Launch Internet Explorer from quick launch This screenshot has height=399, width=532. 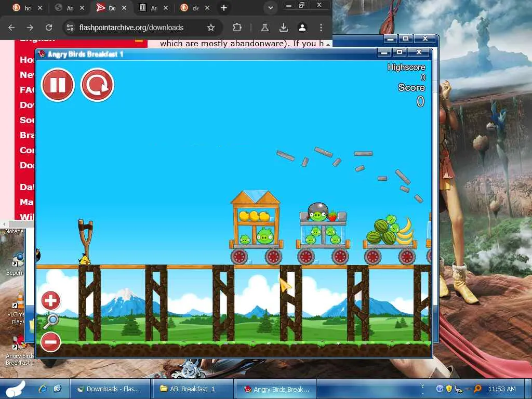pyautogui.click(x=43, y=389)
